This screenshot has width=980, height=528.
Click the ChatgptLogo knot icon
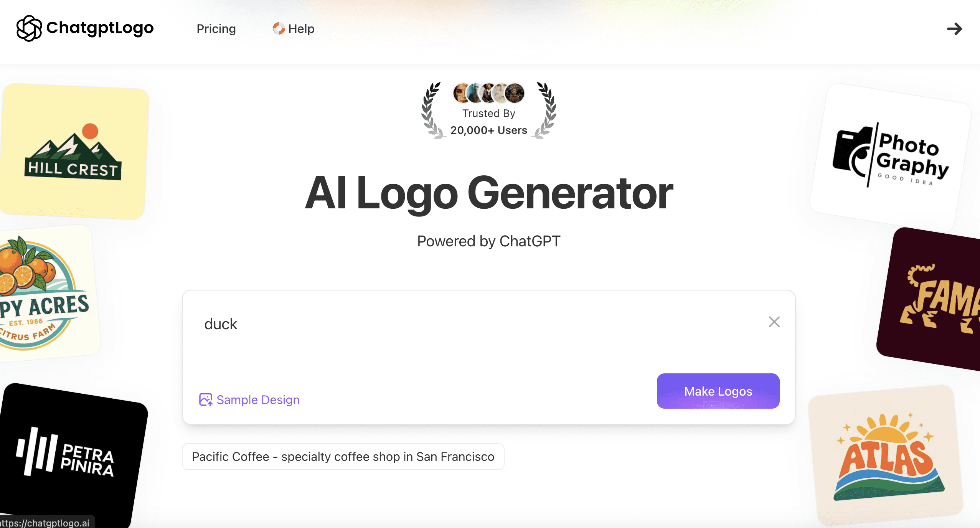[x=29, y=28]
